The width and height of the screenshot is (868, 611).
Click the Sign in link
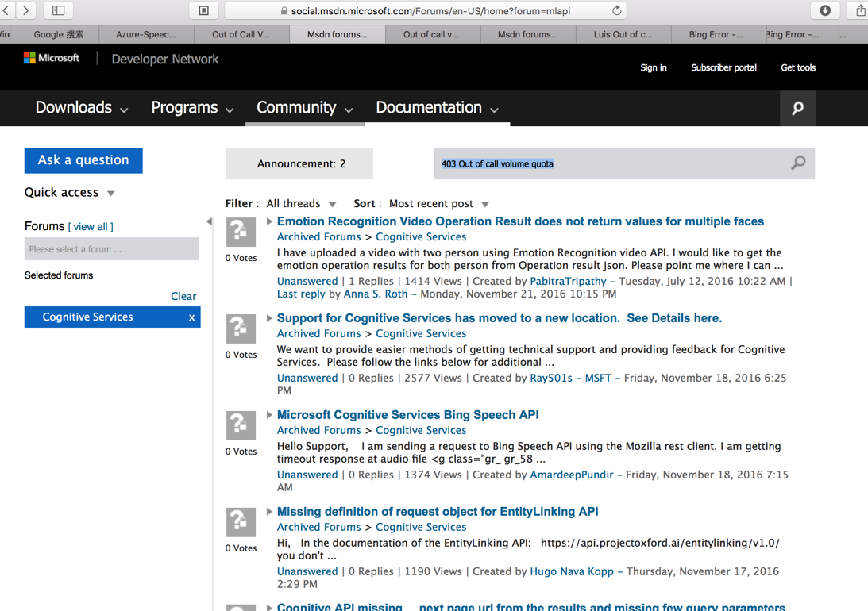click(x=654, y=67)
